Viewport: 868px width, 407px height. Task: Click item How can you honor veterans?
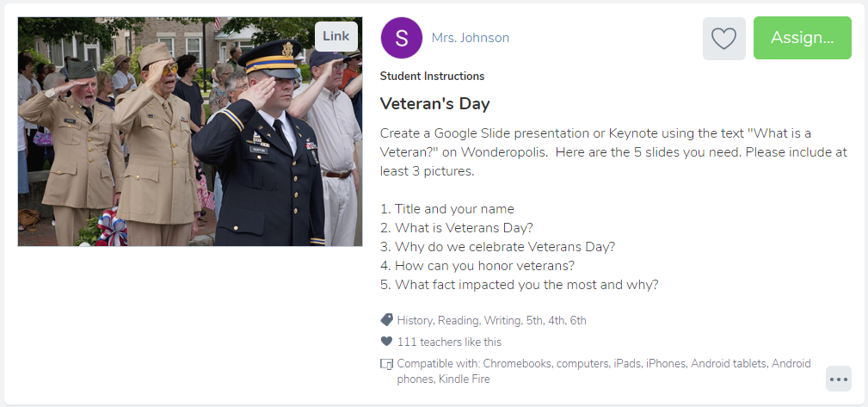coord(477,266)
